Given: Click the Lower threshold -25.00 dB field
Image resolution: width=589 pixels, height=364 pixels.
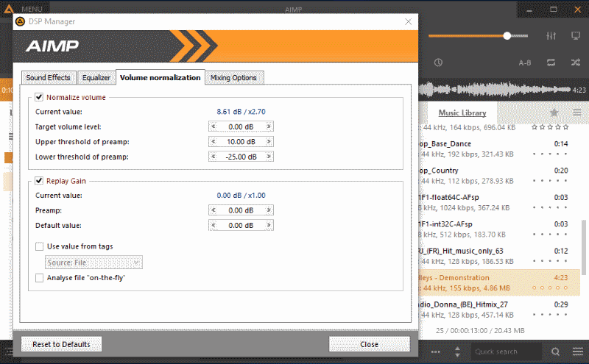Looking at the screenshot, I should point(241,157).
